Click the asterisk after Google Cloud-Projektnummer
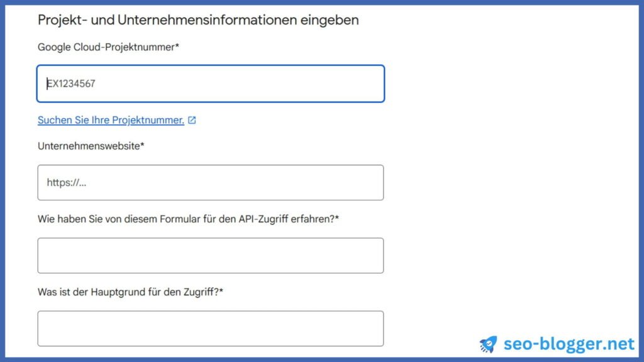 (x=177, y=46)
